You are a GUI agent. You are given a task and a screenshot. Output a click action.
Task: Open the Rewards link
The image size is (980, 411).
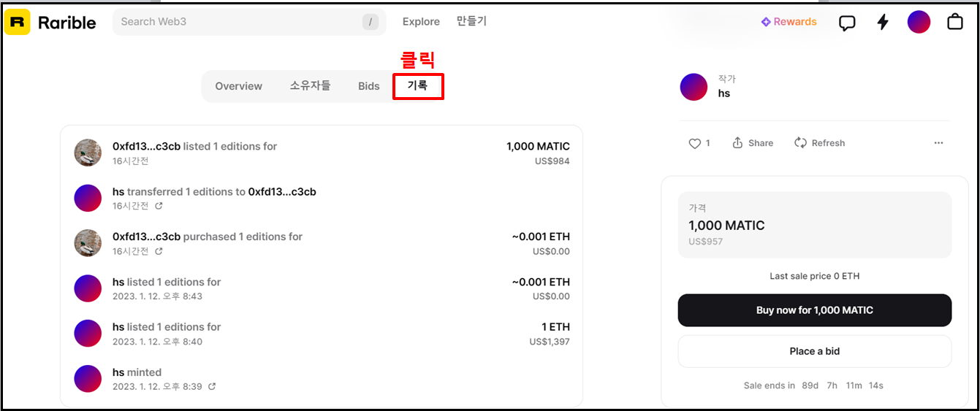pyautogui.click(x=789, y=22)
